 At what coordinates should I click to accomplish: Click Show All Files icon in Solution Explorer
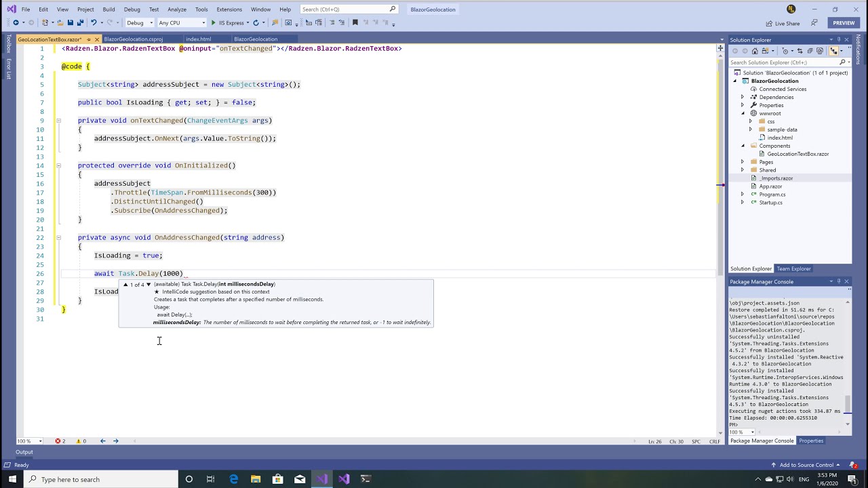(820, 51)
